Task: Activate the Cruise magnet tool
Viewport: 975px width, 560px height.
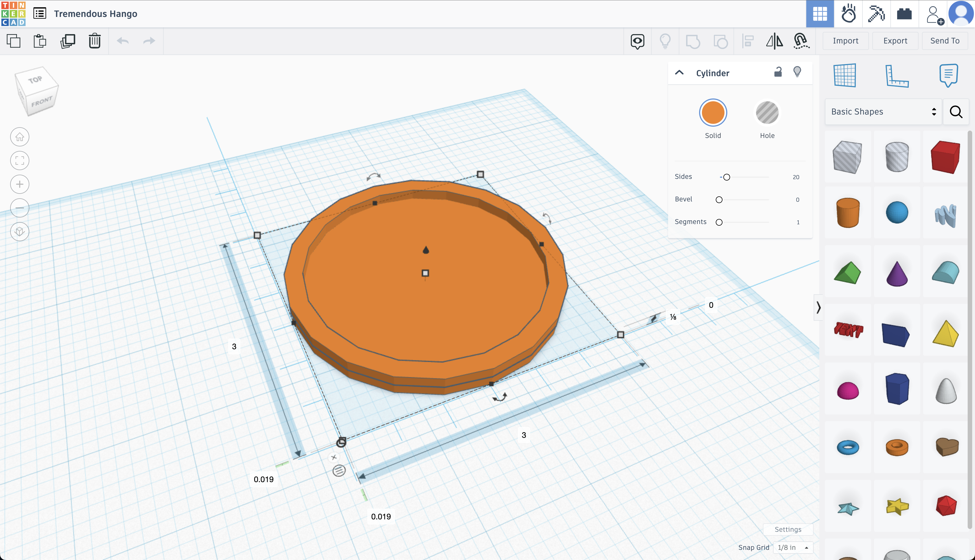Action: tap(801, 41)
